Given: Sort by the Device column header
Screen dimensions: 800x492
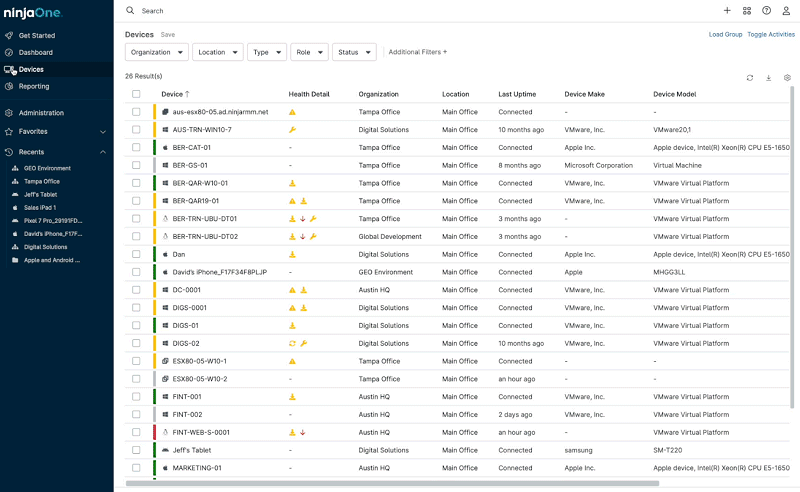Looking at the screenshot, I should (x=175, y=94).
